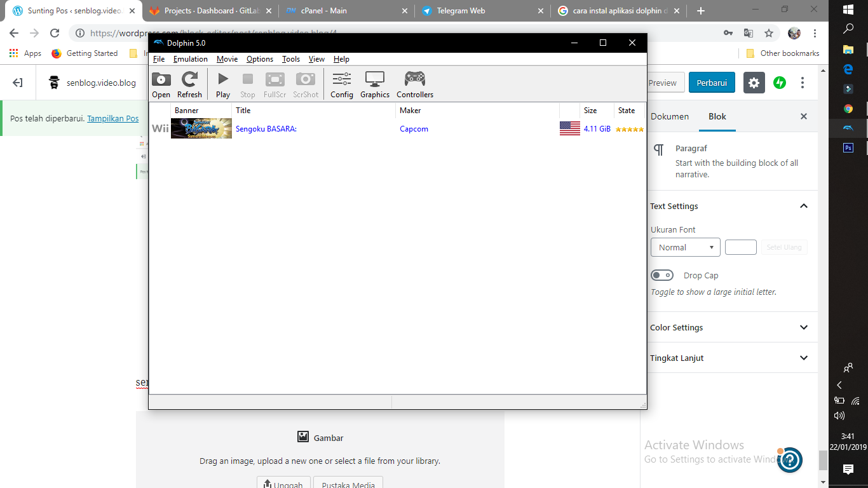Switch to the Dokumen tab
The height and width of the screenshot is (488, 868).
coord(670,116)
